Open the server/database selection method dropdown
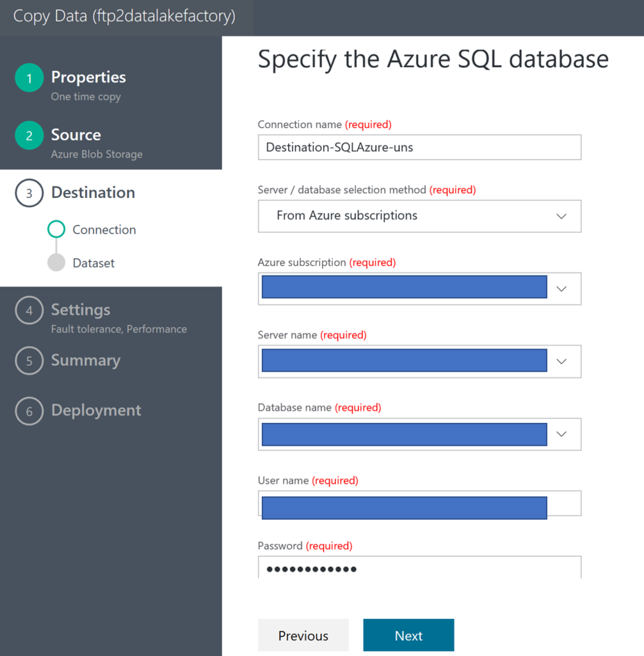 coord(419,216)
